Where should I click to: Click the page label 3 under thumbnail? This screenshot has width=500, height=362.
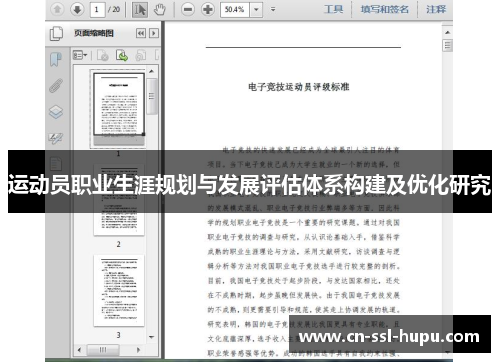pyautogui.click(x=119, y=335)
